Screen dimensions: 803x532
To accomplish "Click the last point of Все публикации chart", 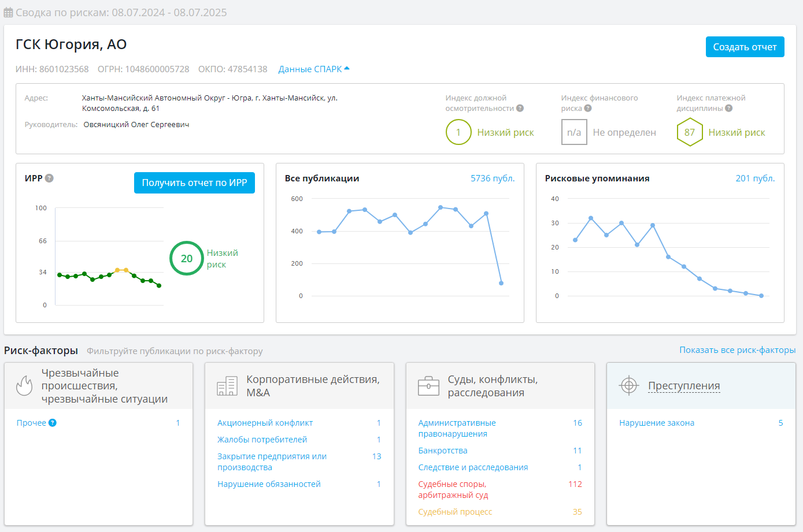I will [x=501, y=283].
